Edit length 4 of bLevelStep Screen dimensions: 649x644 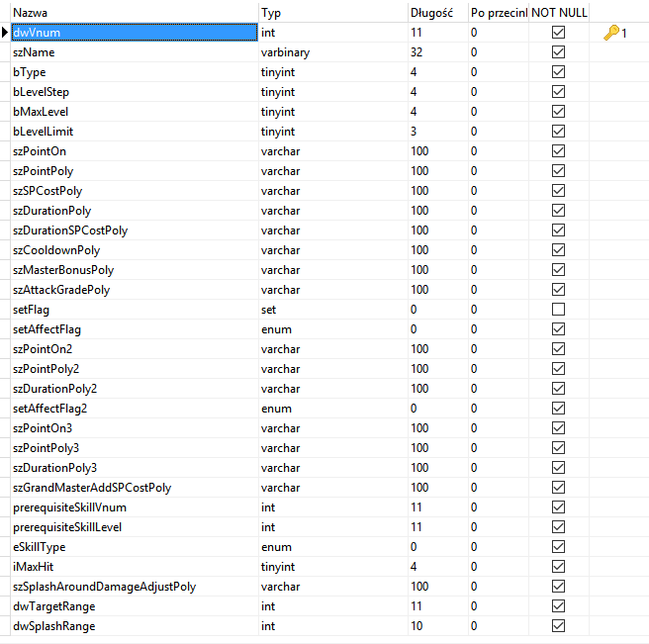click(x=438, y=92)
